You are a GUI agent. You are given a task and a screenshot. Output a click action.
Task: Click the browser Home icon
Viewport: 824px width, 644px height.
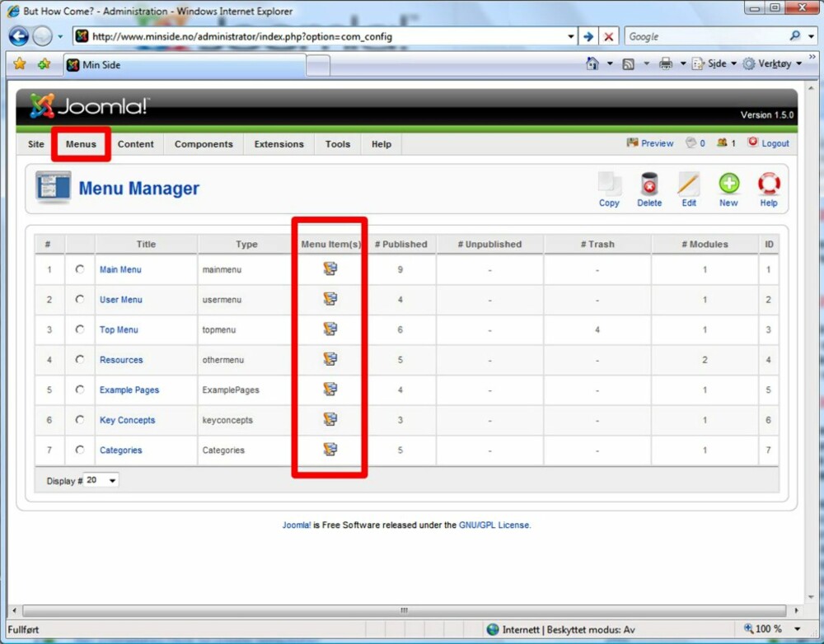pos(592,63)
